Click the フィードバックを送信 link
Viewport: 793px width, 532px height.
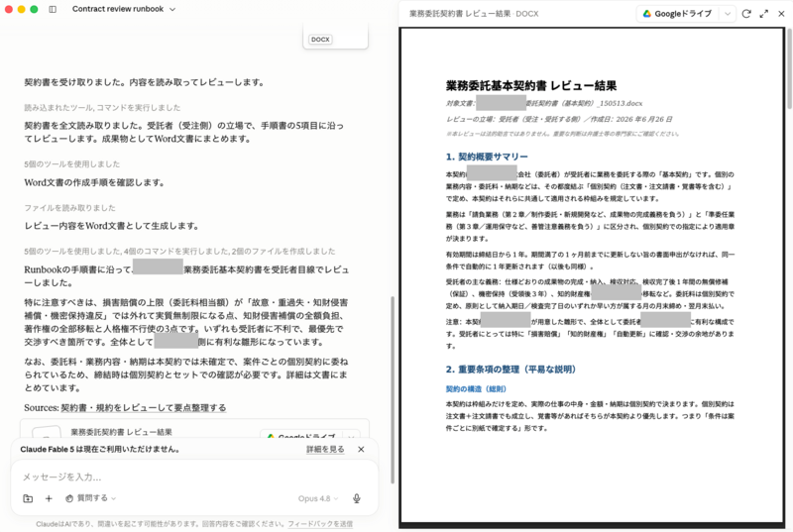(x=320, y=524)
